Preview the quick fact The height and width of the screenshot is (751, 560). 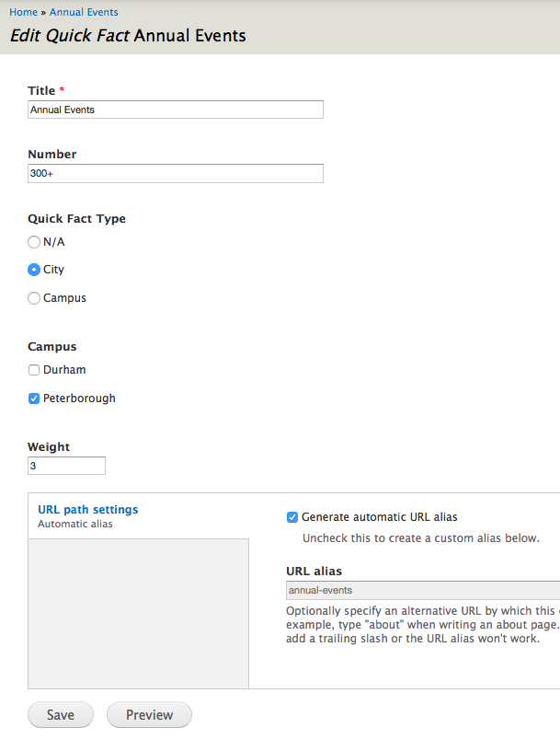[149, 715]
